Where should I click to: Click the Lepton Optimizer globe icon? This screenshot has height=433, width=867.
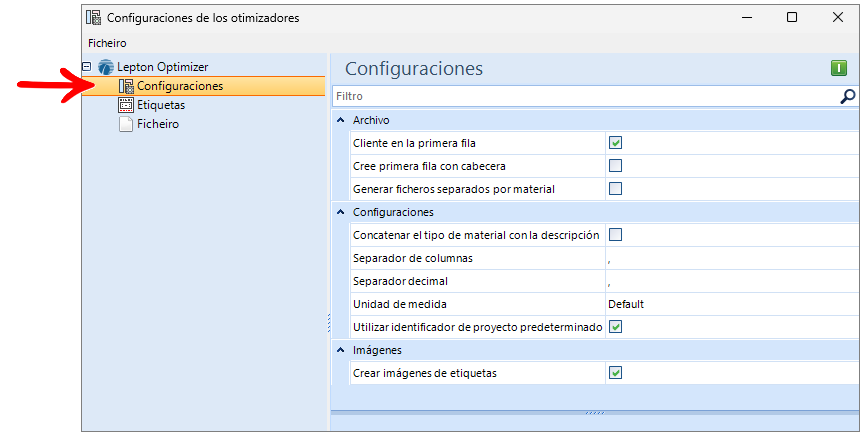(x=105, y=67)
